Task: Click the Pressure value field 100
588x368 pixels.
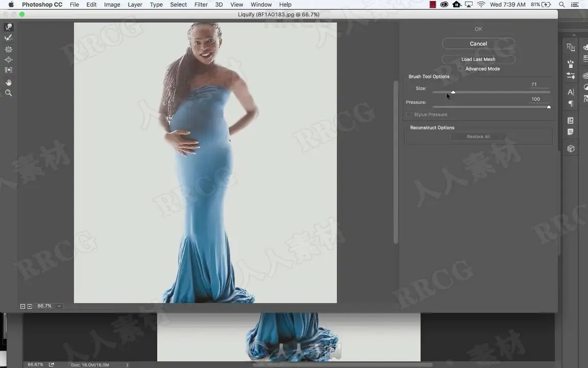Action: point(539,99)
